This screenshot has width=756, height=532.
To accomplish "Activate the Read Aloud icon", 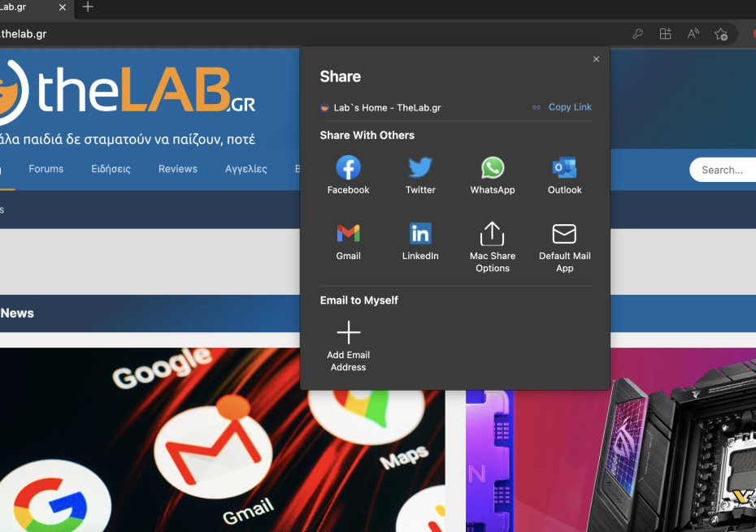I will (x=693, y=34).
